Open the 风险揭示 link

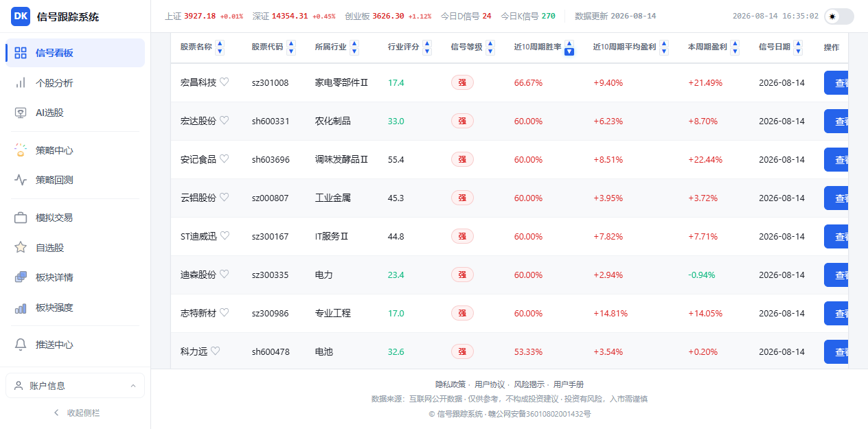pyautogui.click(x=529, y=384)
